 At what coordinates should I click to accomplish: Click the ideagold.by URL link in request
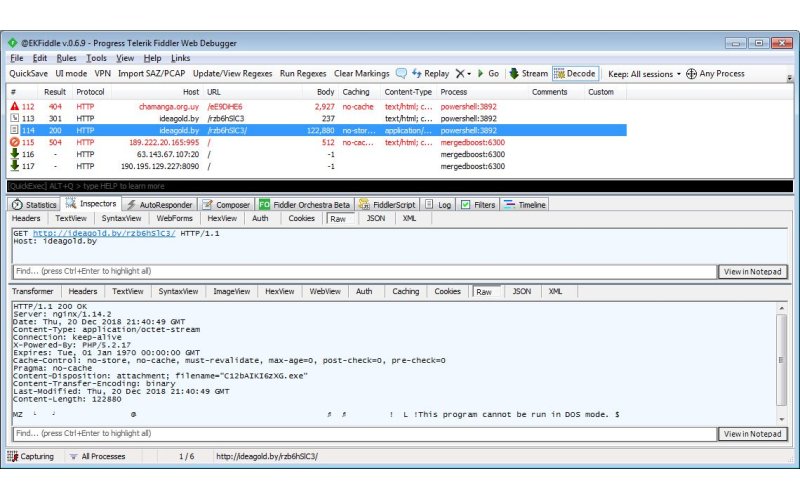[104, 232]
